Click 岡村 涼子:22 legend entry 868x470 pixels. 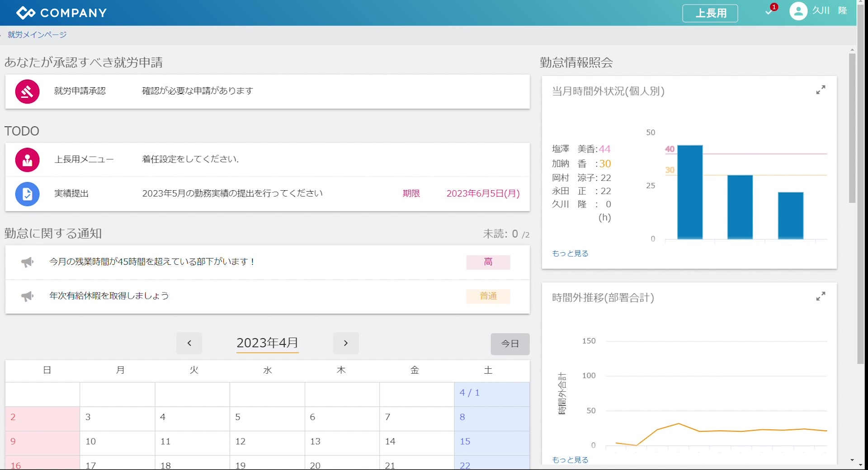pyautogui.click(x=581, y=178)
